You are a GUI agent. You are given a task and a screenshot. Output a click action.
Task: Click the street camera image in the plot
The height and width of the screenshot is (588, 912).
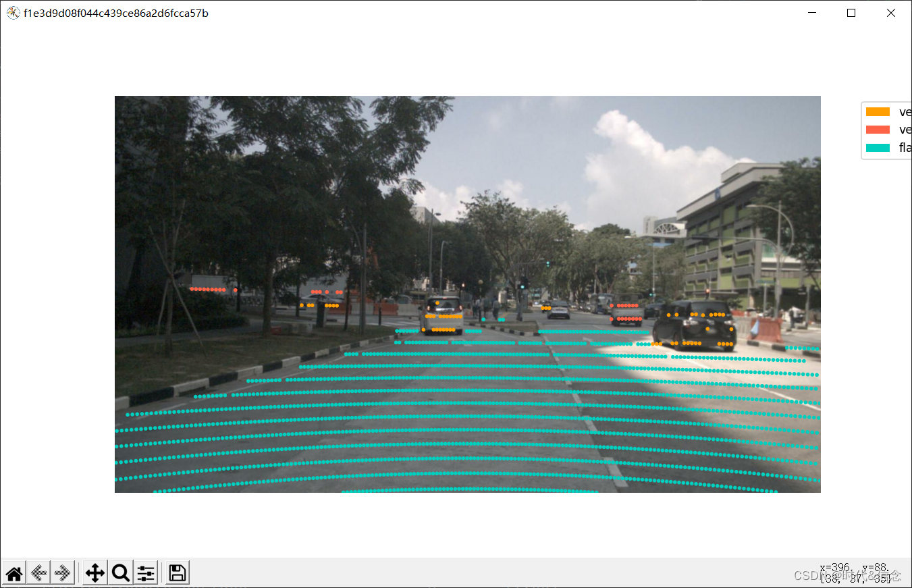pos(468,294)
